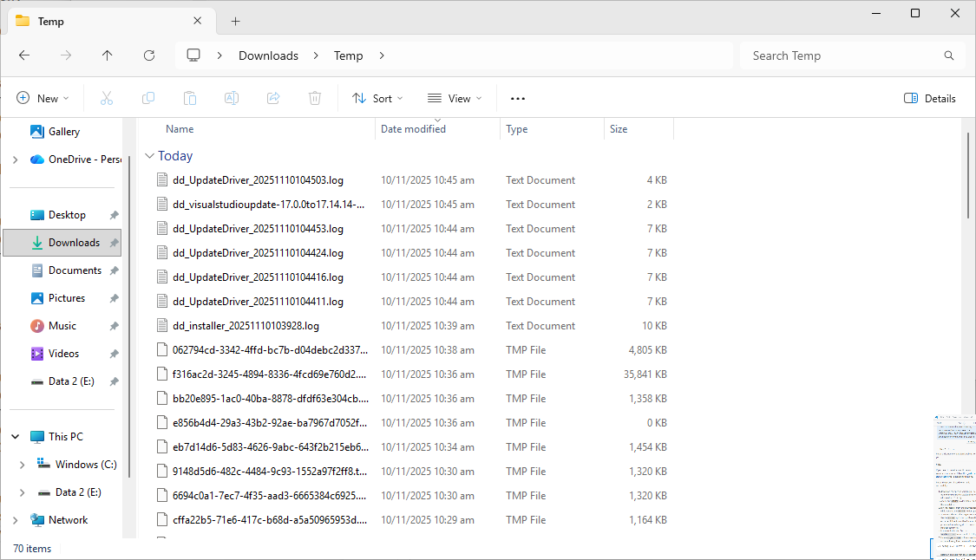Click the file list vertical scrollbar
976x560 pixels.
tap(968, 175)
